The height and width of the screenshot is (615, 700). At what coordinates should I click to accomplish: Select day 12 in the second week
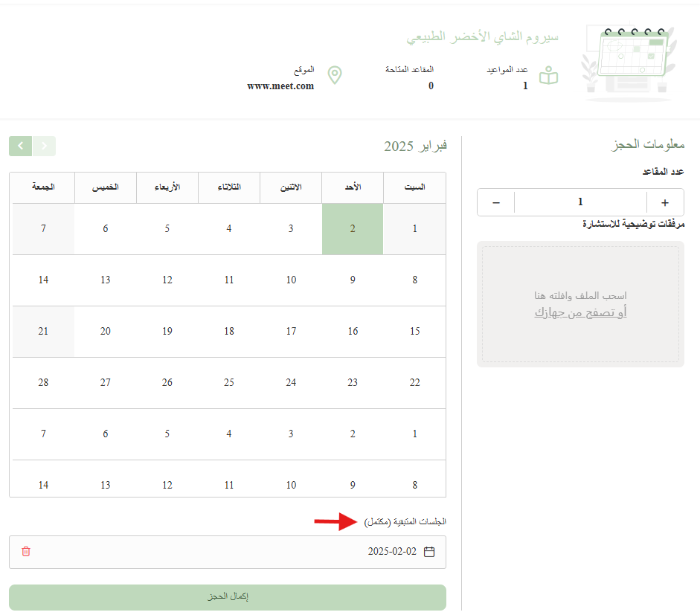coord(167,280)
